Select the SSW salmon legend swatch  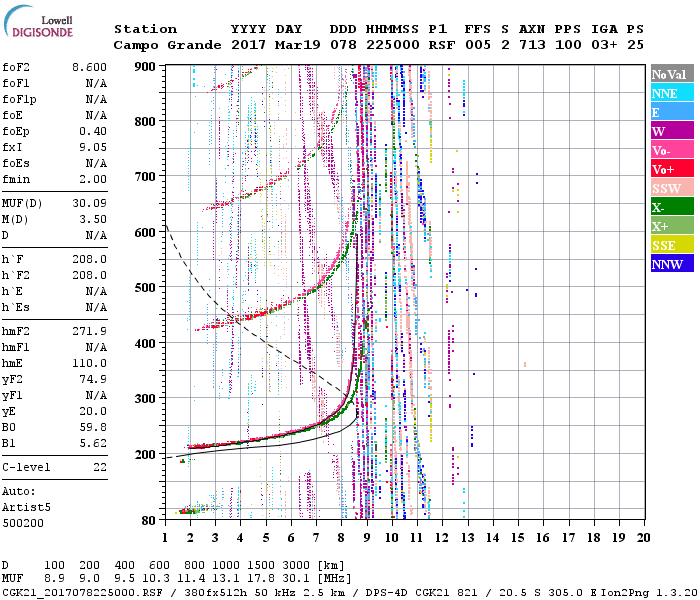point(672,188)
